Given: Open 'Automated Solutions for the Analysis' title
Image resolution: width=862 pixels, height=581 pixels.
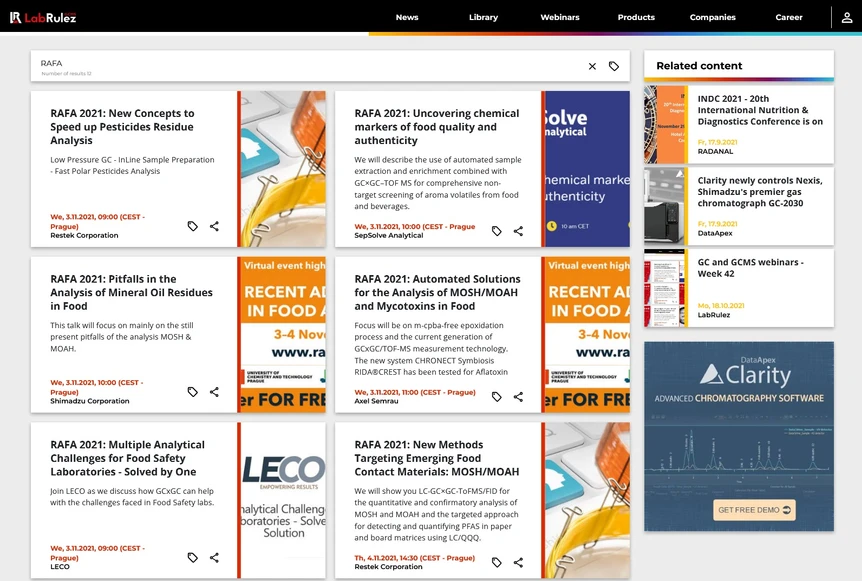Looking at the screenshot, I should [x=437, y=292].
